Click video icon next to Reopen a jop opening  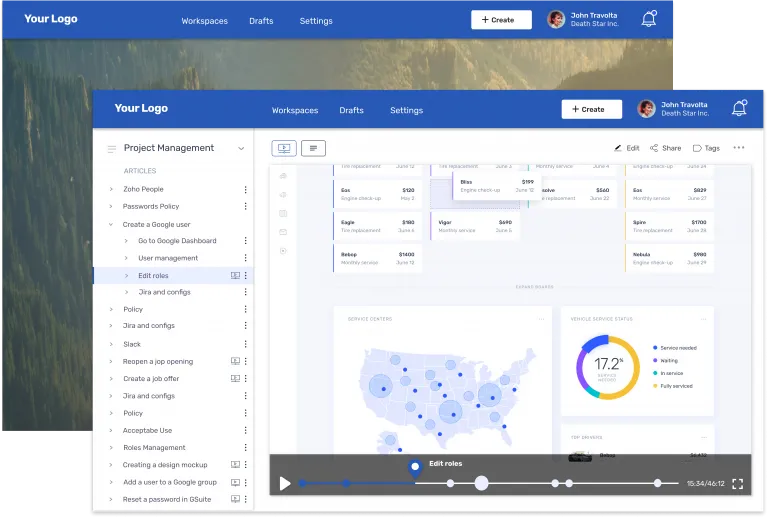(235, 361)
